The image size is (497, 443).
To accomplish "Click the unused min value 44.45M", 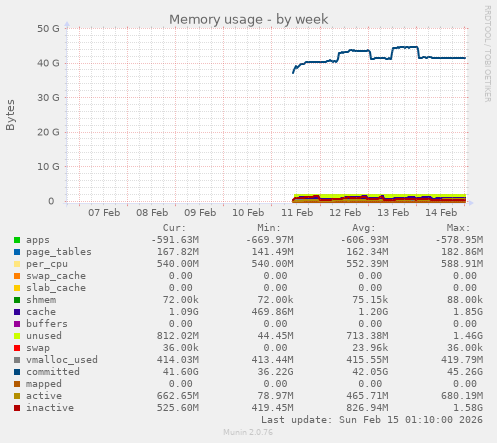I will [x=276, y=336].
